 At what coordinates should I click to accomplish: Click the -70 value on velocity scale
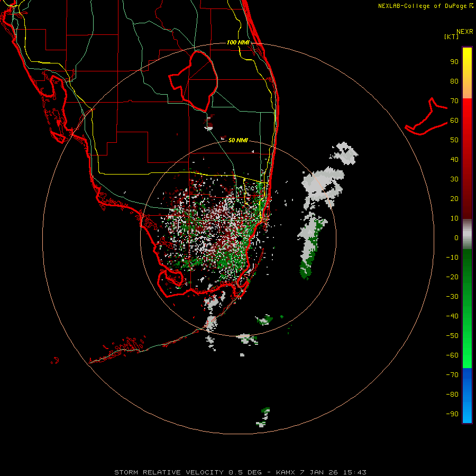coord(452,375)
